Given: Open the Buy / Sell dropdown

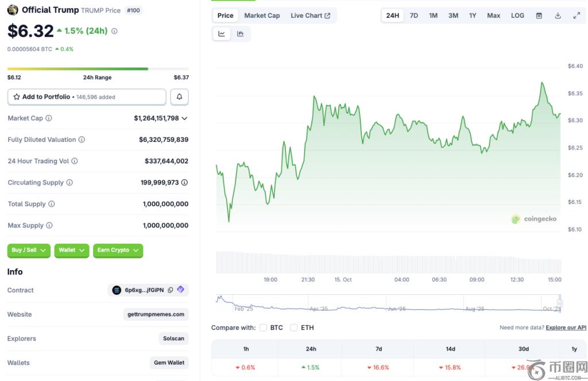Looking at the screenshot, I should coord(29,251).
